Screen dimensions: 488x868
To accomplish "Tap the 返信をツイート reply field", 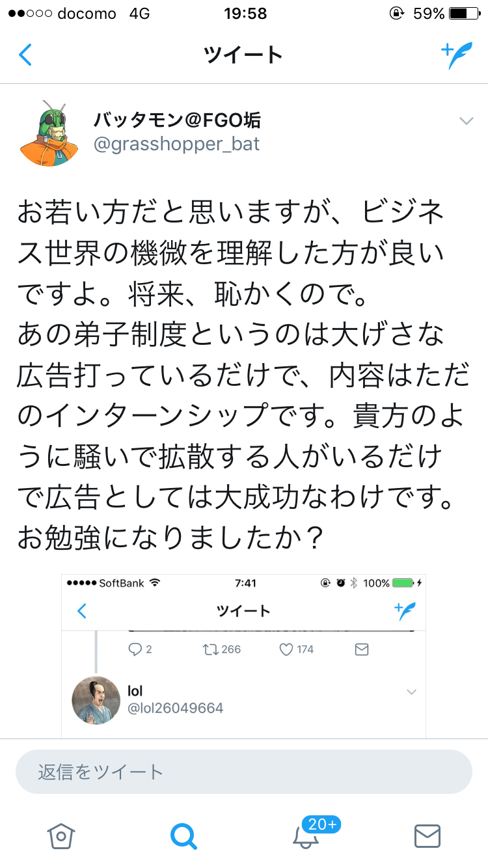I will [244, 772].
